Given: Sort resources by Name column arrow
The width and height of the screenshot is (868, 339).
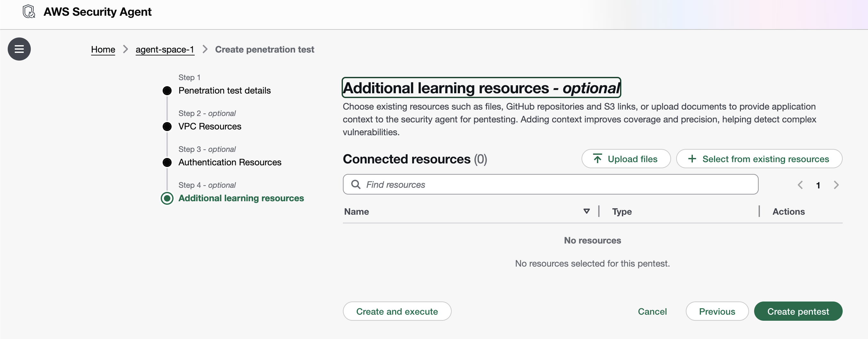Looking at the screenshot, I should coord(586,211).
